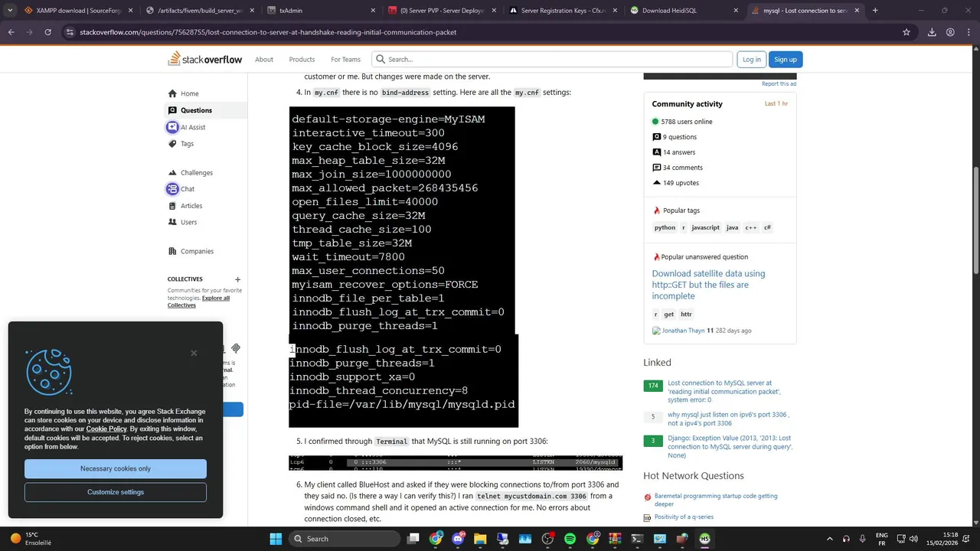This screenshot has width=980, height=551.
Task: Open Download satellite data question link
Action: pos(708,285)
